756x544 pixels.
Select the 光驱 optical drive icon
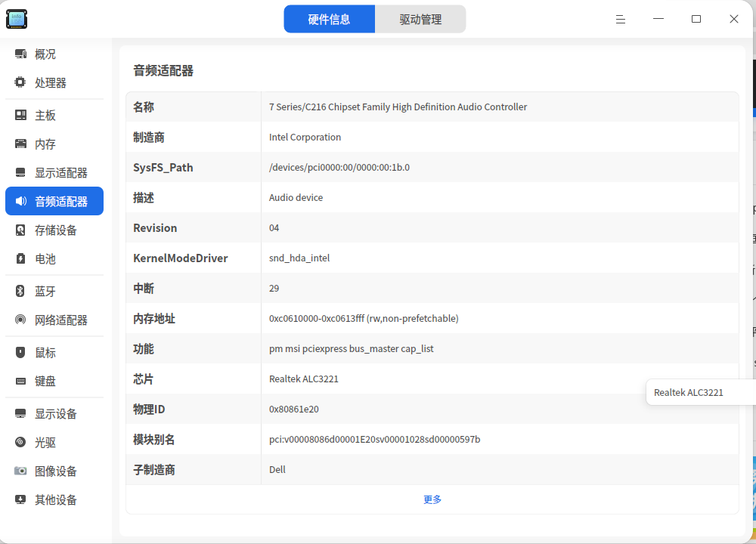pos(20,442)
